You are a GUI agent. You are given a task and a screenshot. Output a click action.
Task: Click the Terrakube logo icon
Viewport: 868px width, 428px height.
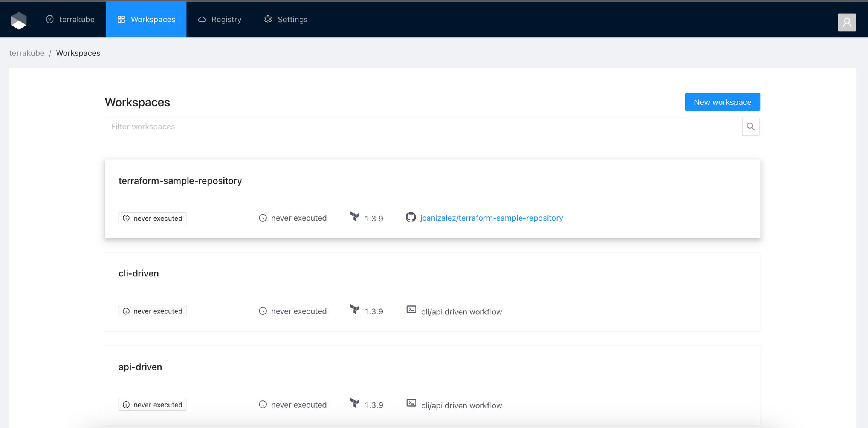click(19, 20)
